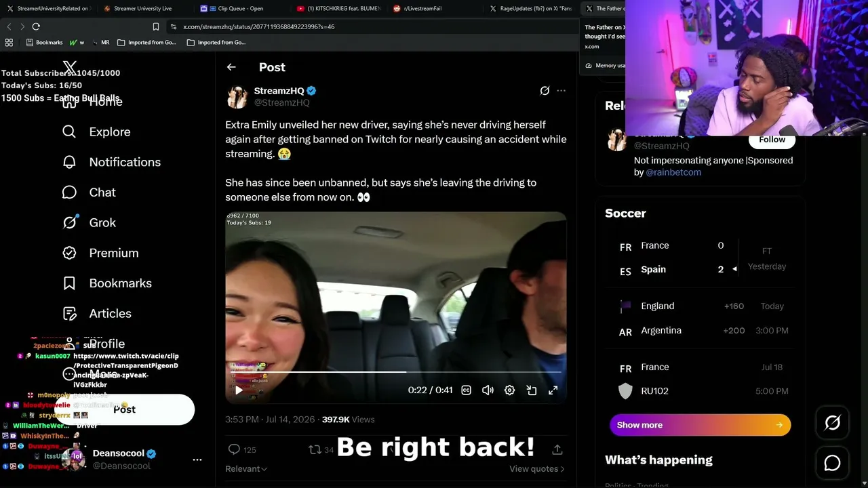Switch to the Streamer University Live tab
This screenshot has width=868, height=488.
pos(143,8)
